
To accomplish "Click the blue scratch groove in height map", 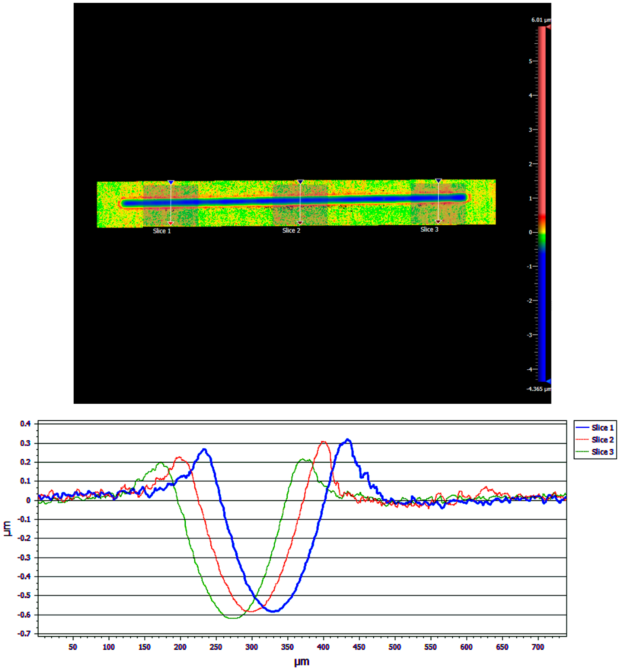I will [235, 202].
